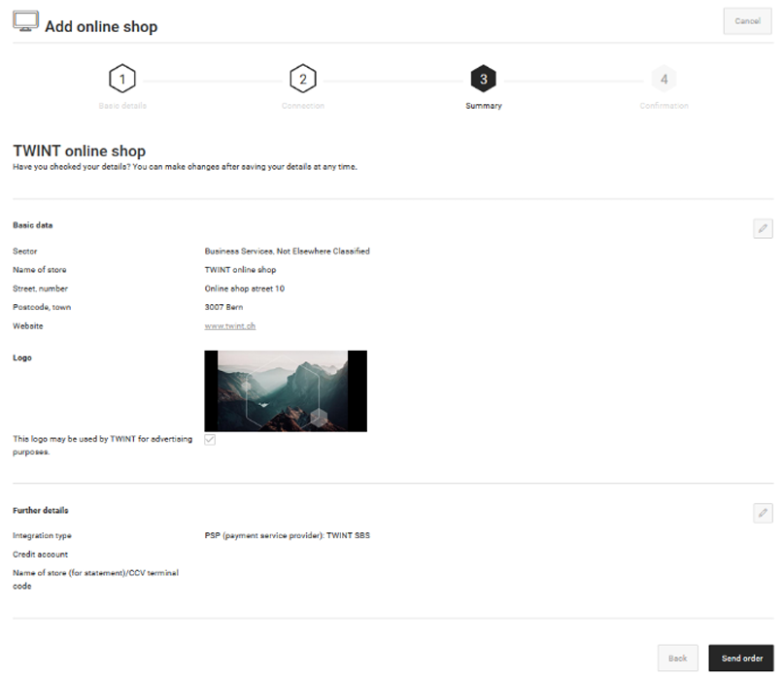Click the Sector label
This screenshot has width=784, height=675.
[25, 251]
